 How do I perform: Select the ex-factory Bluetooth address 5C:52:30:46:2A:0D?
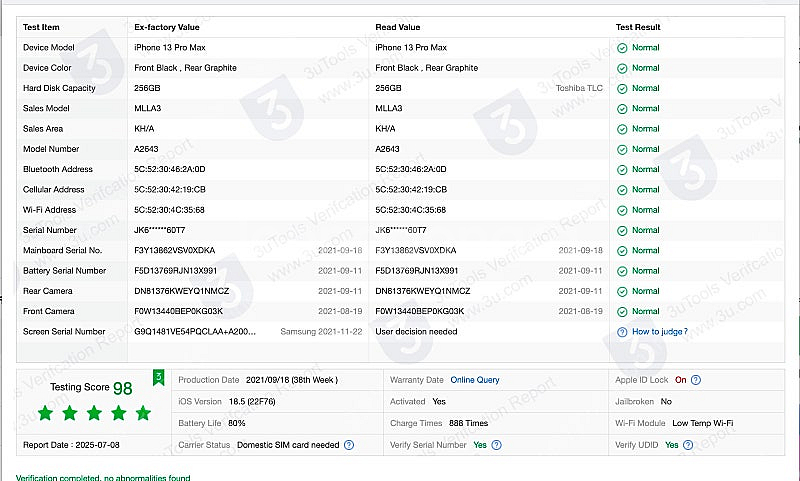tap(169, 169)
